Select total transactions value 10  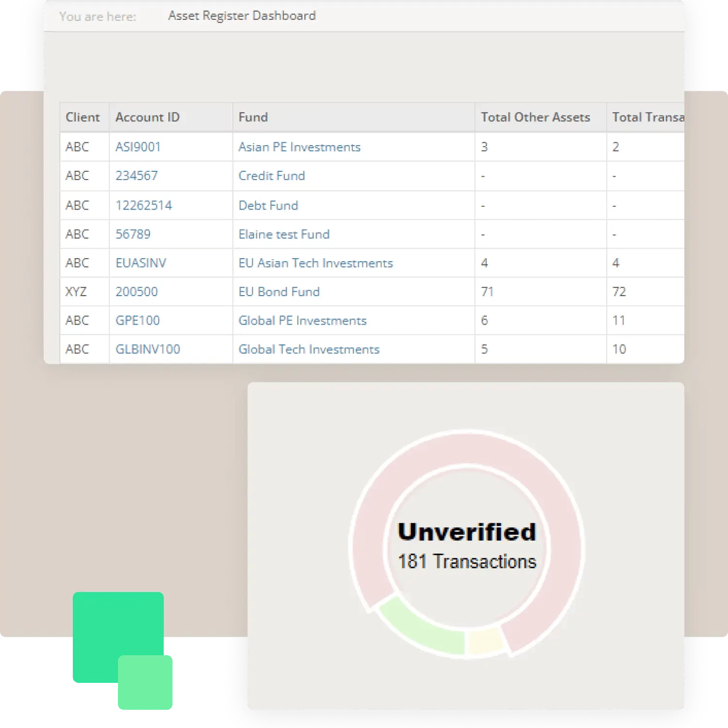(x=619, y=349)
